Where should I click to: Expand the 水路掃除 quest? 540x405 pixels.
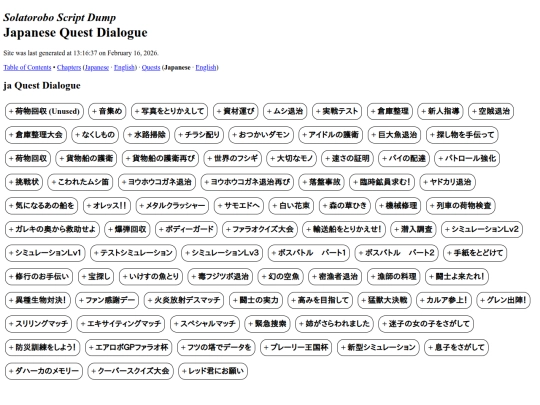147,135
